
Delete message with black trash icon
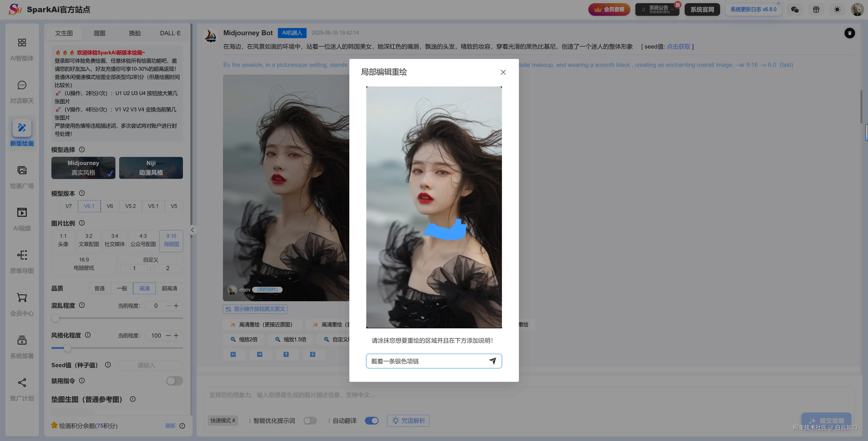tap(849, 33)
